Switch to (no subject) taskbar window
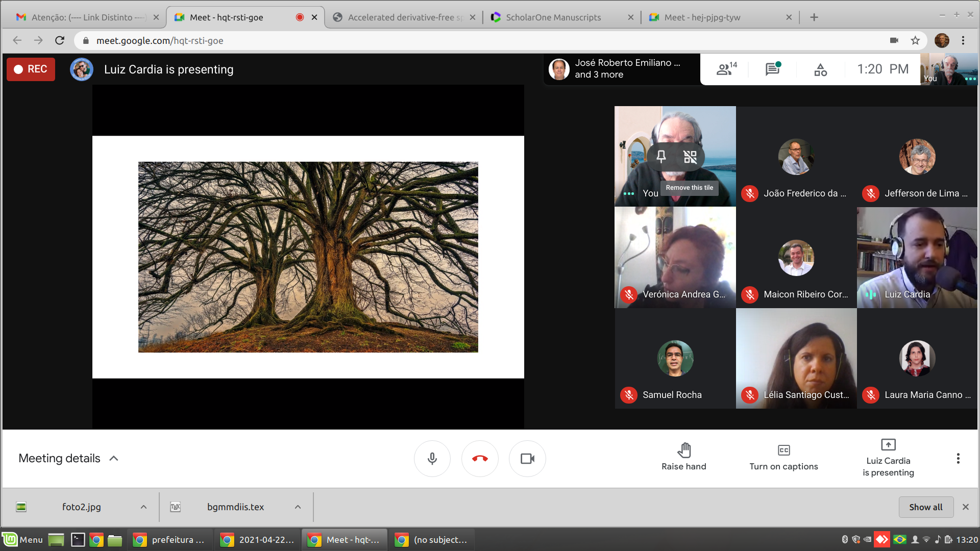The height and width of the screenshot is (551, 980). [432, 539]
